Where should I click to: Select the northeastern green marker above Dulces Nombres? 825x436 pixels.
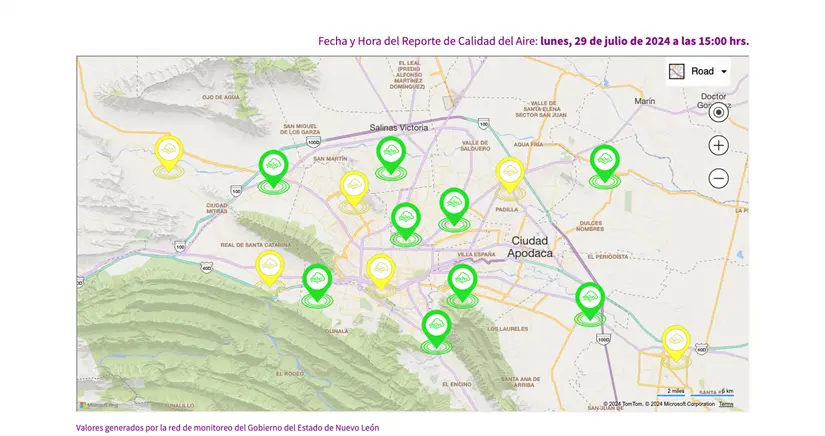coord(604,161)
